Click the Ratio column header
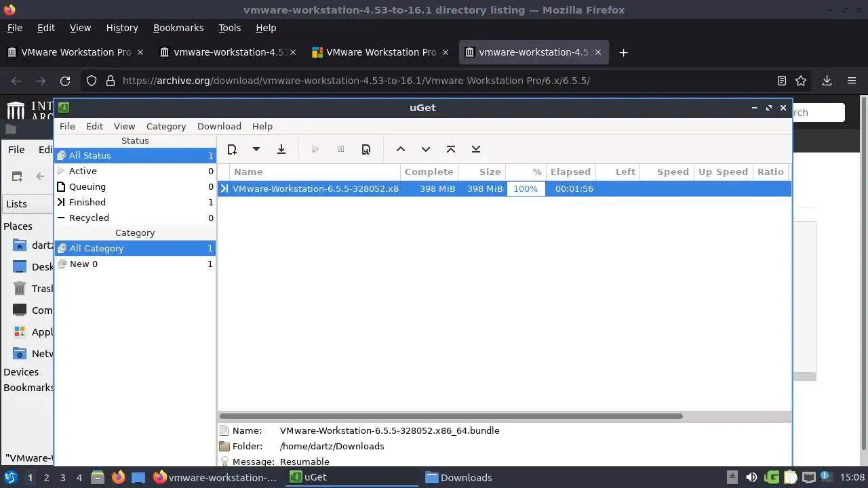868x488 pixels. (x=770, y=171)
